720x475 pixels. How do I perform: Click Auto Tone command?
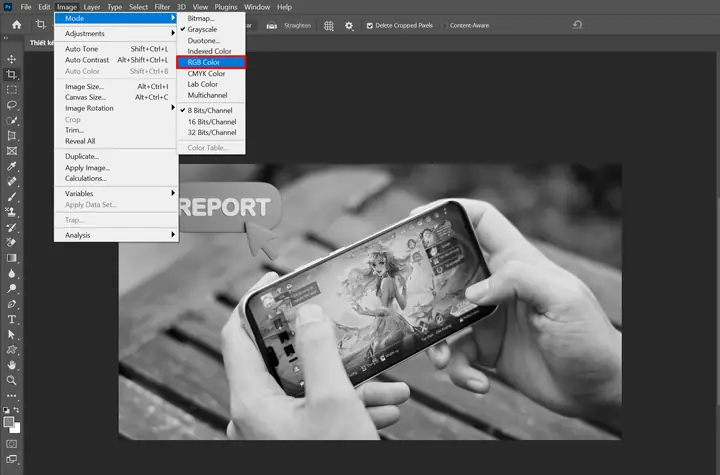pyautogui.click(x=116, y=49)
